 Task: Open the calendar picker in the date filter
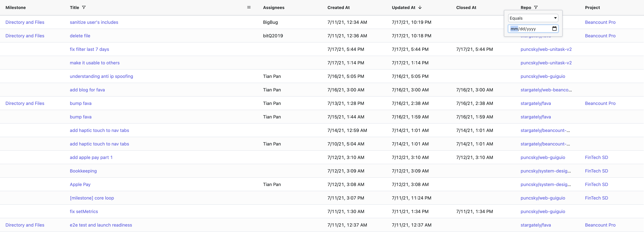(x=554, y=29)
